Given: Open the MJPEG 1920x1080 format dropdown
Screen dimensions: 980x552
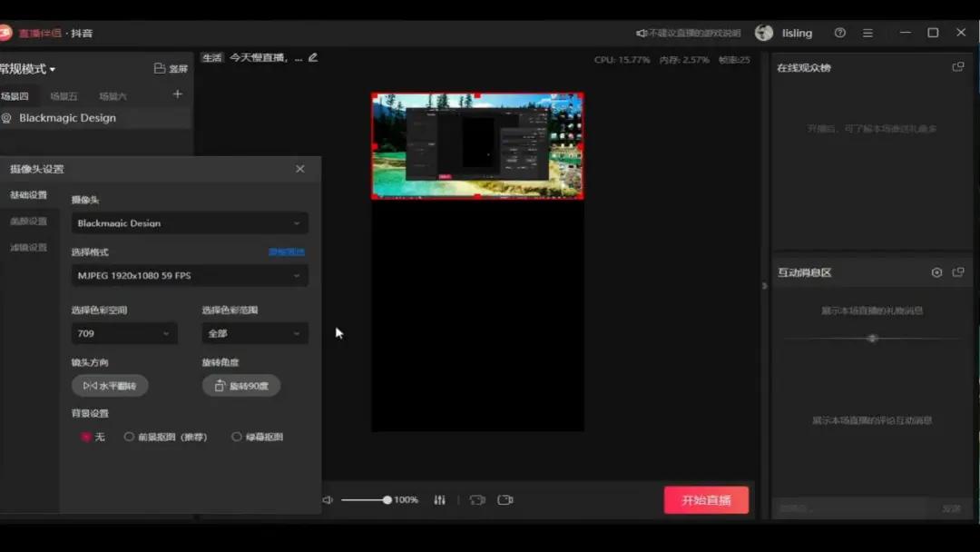Looking at the screenshot, I should (x=189, y=276).
